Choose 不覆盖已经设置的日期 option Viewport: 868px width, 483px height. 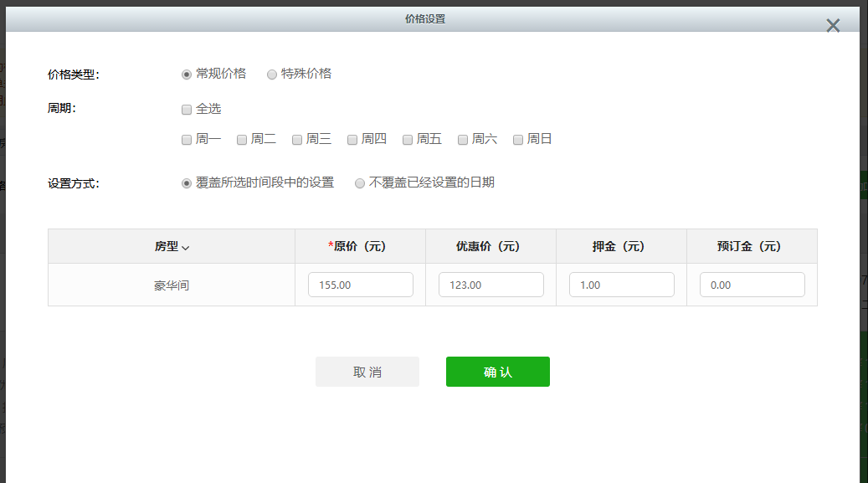coord(360,183)
